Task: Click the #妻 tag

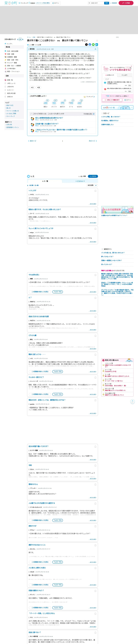Action: (x=38, y=87)
